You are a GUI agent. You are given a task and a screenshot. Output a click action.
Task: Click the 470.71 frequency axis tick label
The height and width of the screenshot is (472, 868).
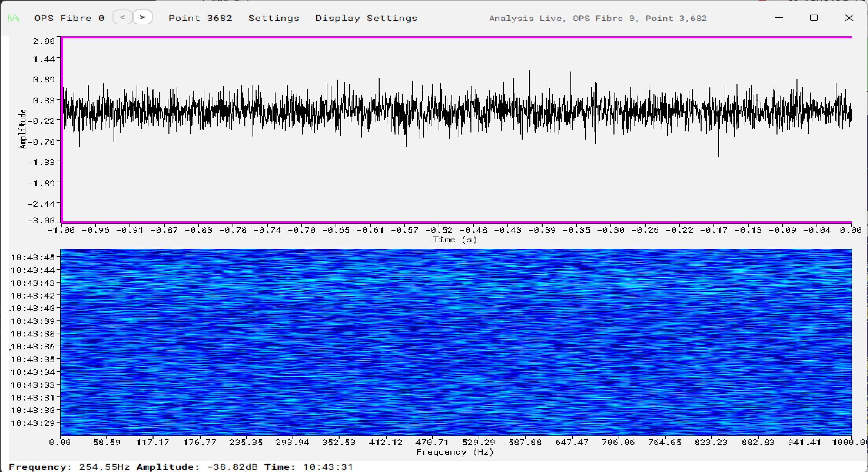[432, 442]
